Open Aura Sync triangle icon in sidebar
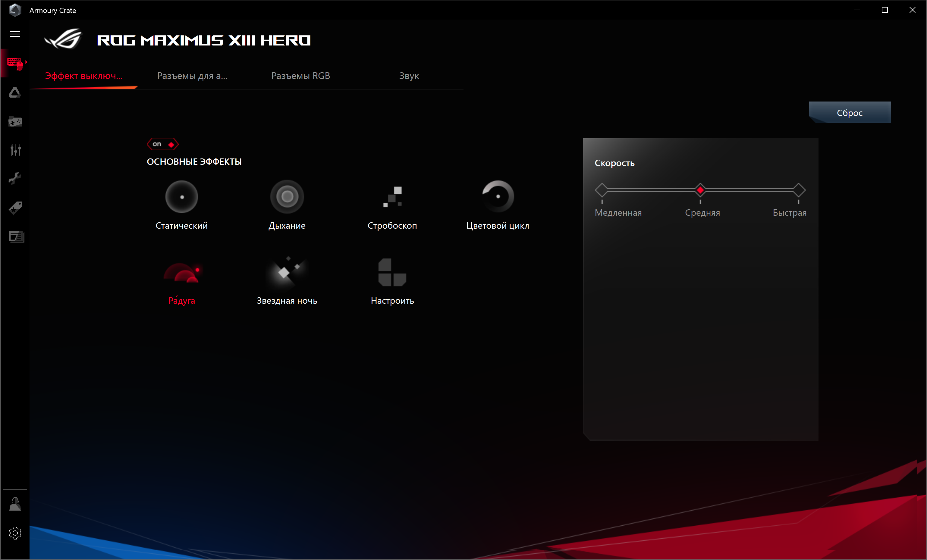This screenshot has width=927, height=560. click(15, 92)
